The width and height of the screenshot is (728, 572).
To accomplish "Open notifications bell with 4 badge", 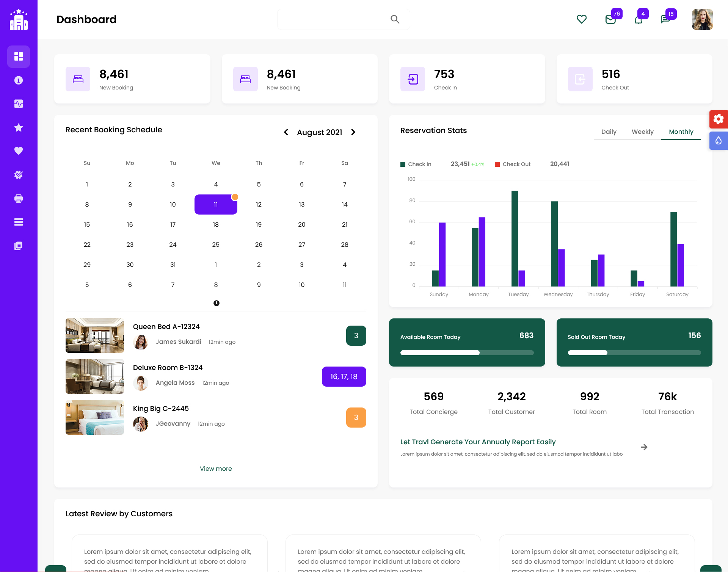I will 639,19.
